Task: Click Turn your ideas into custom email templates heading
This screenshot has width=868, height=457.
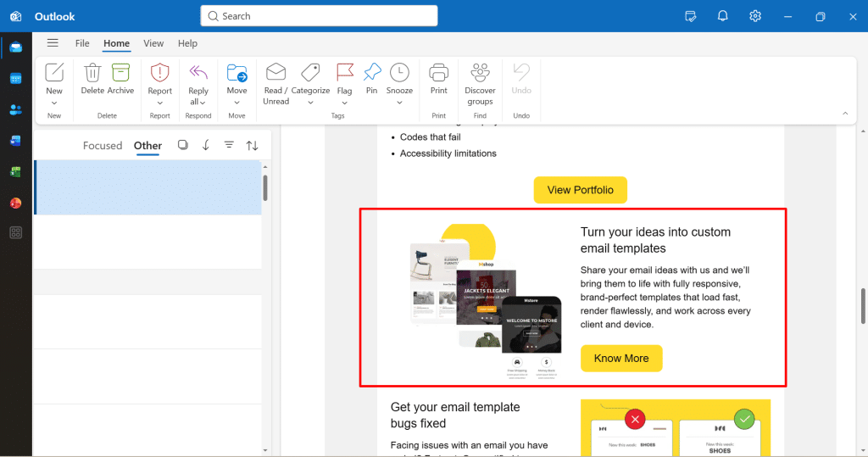Action: [x=655, y=240]
